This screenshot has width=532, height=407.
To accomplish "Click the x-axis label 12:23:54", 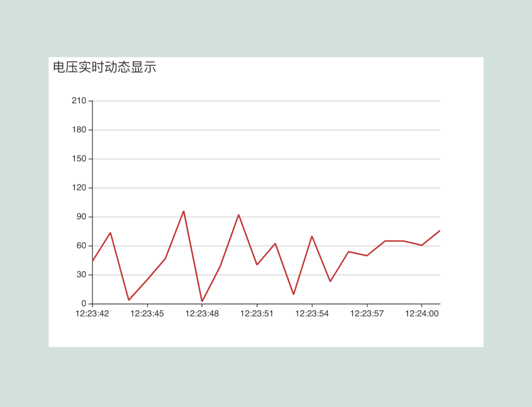I will (313, 314).
